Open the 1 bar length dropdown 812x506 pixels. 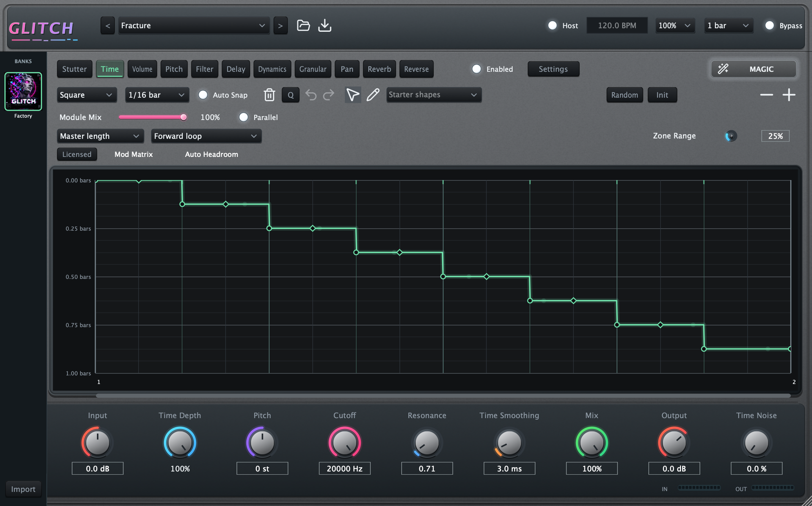pos(728,26)
